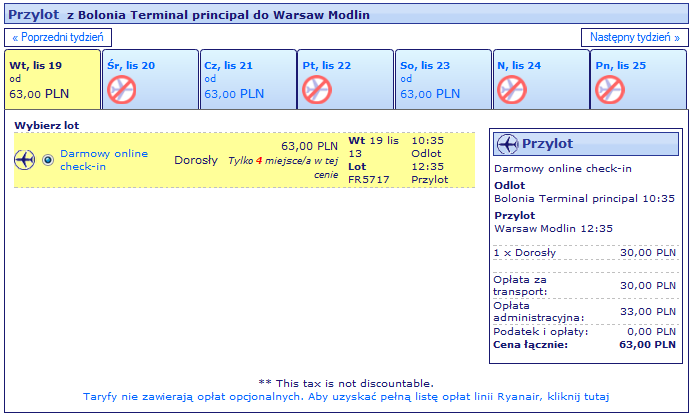Viewport: 694px width, 419px height.
Task: Click the 63,00 PLN price under Wt, lis 19
Action: [x=39, y=94]
